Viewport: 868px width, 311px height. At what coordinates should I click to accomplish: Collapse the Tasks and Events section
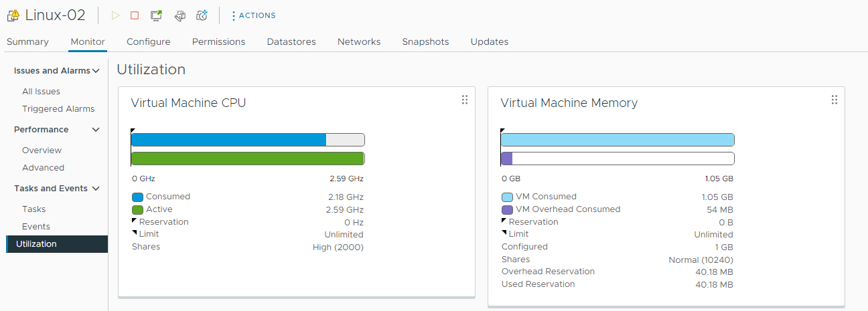pos(96,189)
